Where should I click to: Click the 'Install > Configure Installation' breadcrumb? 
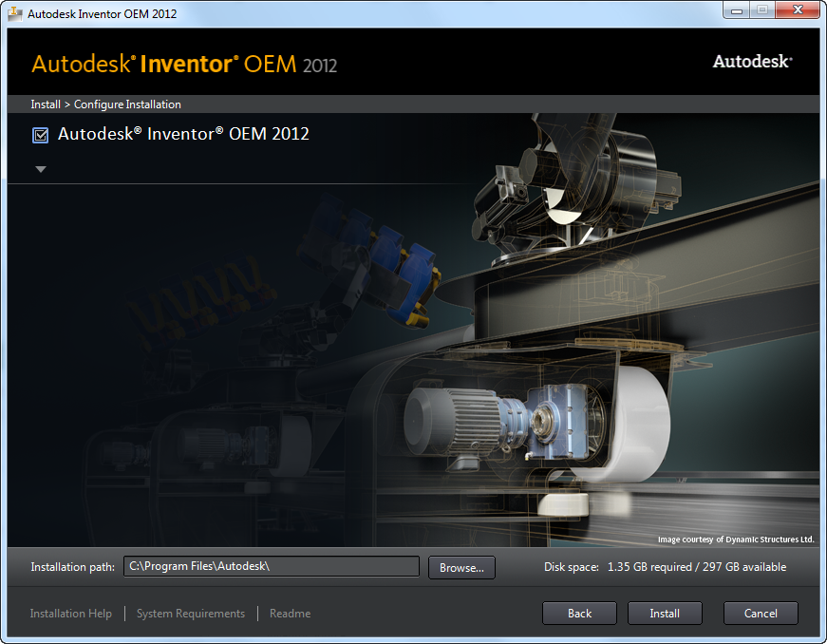coord(105,104)
